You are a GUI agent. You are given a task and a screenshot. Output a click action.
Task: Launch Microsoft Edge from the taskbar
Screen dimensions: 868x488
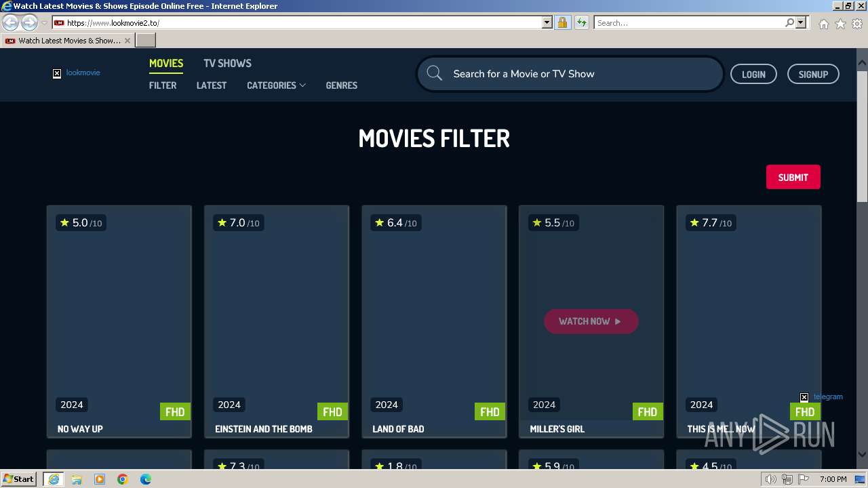[x=146, y=479]
